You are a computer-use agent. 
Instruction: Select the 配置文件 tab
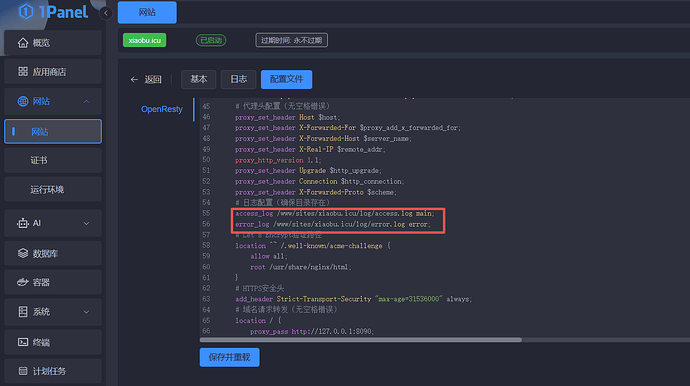[286, 79]
